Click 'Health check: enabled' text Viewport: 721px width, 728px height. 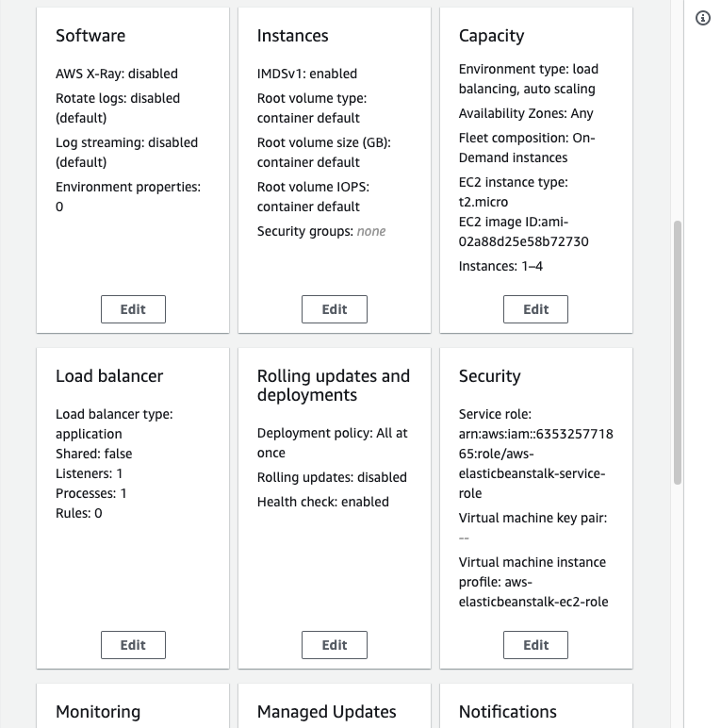tap(323, 502)
